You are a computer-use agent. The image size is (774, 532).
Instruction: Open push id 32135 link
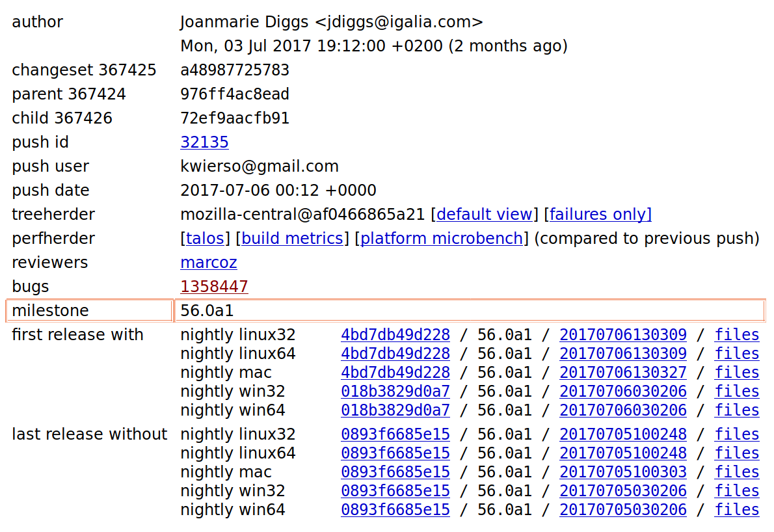(x=204, y=142)
